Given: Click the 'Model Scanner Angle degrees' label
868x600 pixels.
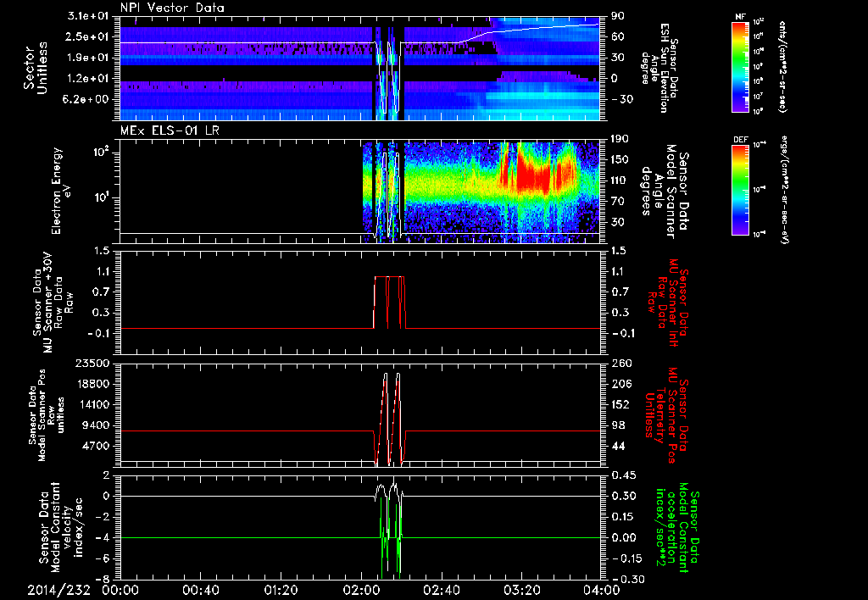Looking at the screenshot, I should (x=665, y=192).
